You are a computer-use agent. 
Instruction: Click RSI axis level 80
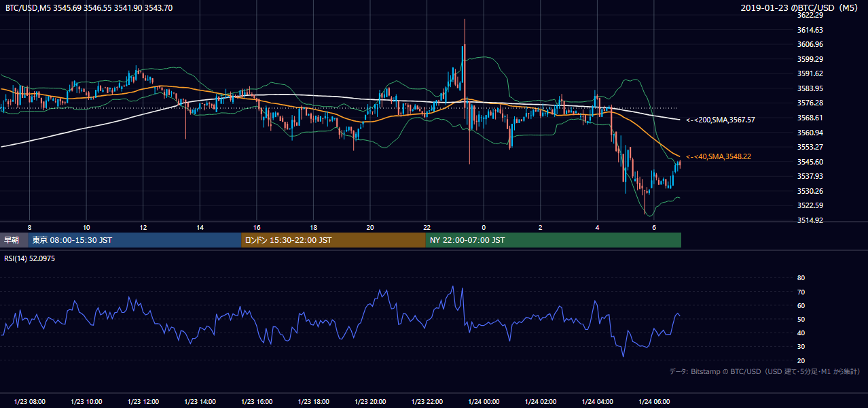point(801,278)
